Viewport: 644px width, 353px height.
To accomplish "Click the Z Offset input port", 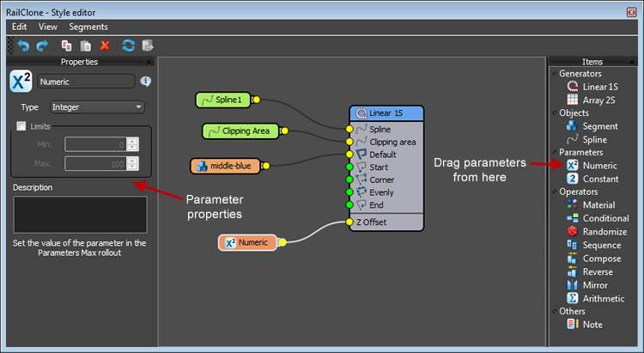I will pyautogui.click(x=349, y=222).
